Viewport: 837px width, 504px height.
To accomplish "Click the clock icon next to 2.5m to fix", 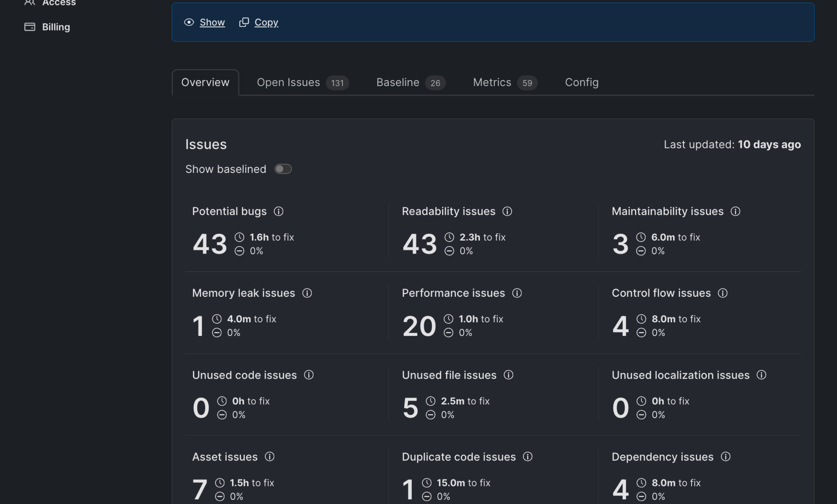I will [x=431, y=401].
